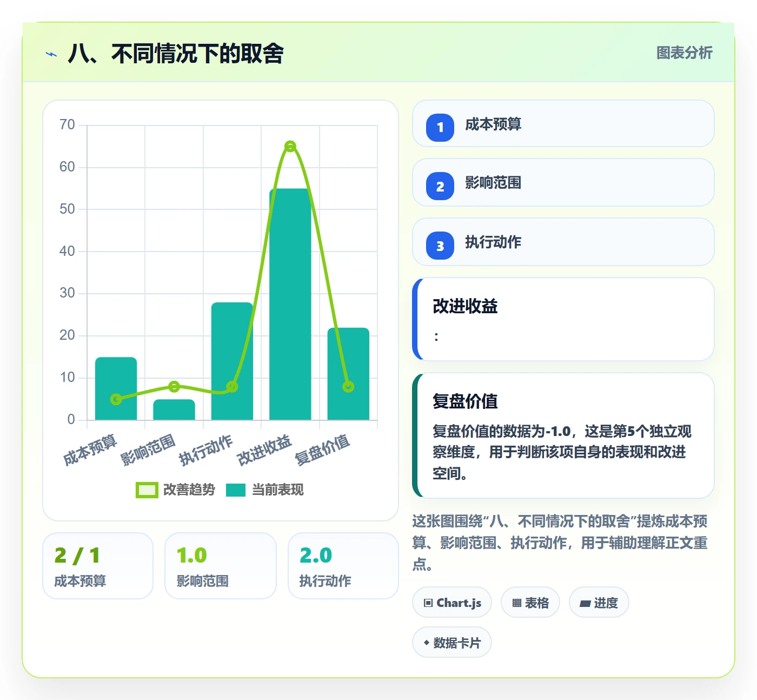757x700 pixels.
Task: Click the 影响范围 x-axis label
Action: tap(148, 450)
